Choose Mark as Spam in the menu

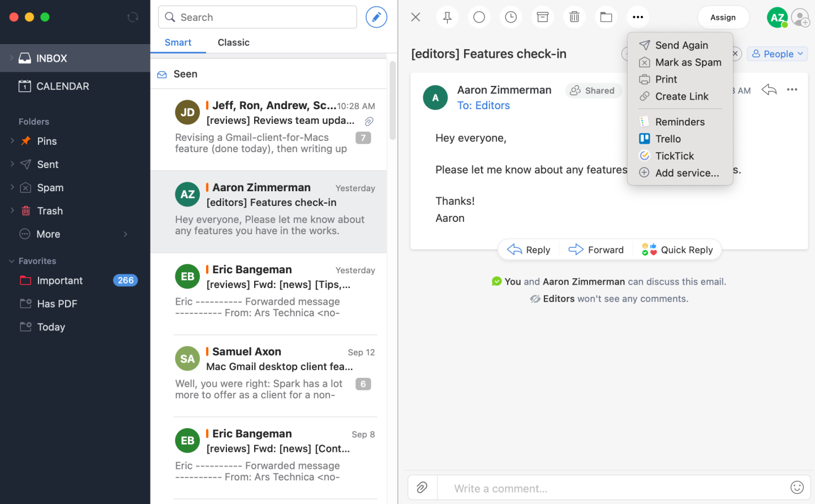click(688, 62)
